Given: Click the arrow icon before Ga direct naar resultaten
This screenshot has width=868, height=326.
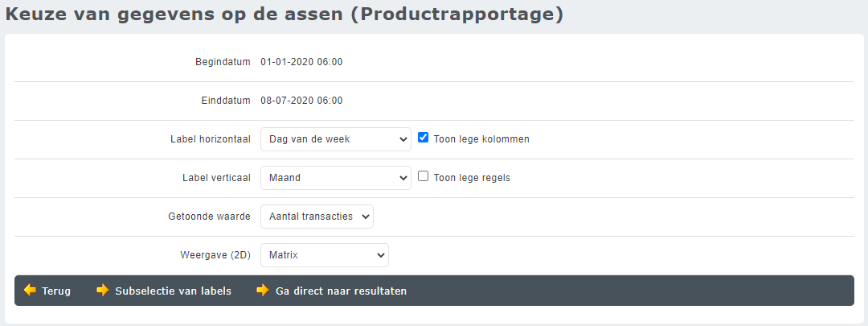Looking at the screenshot, I should tap(263, 291).
